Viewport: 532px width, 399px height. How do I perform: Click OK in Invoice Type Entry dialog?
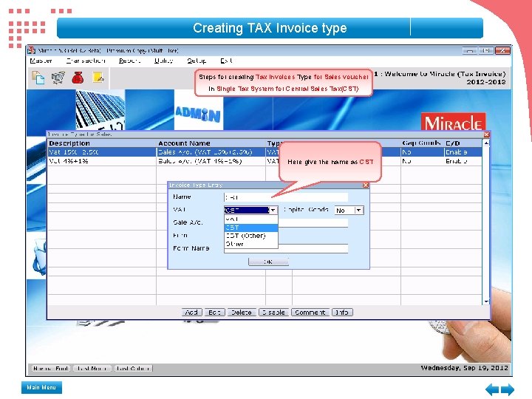[268, 262]
